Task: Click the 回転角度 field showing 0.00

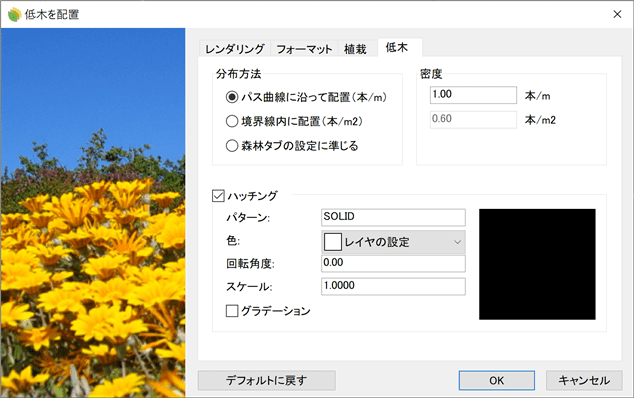Action: tap(393, 263)
